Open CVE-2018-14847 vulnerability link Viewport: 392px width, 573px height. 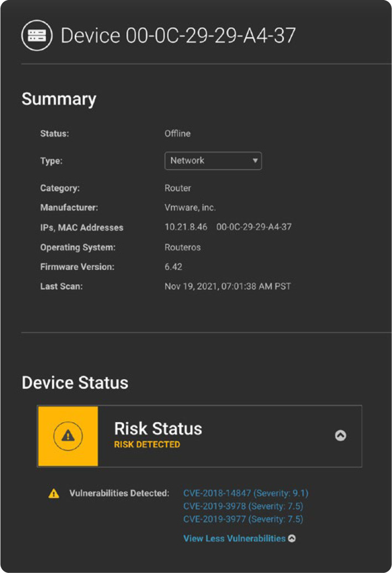click(x=245, y=493)
